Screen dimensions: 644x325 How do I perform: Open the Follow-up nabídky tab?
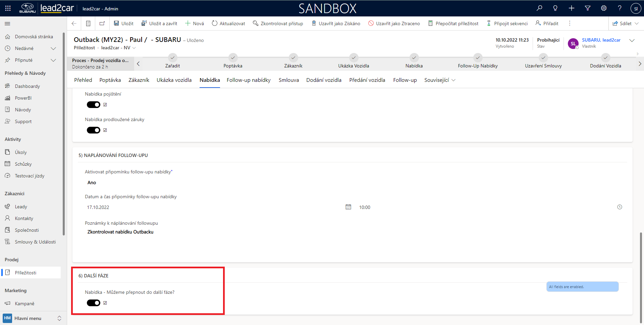point(249,80)
